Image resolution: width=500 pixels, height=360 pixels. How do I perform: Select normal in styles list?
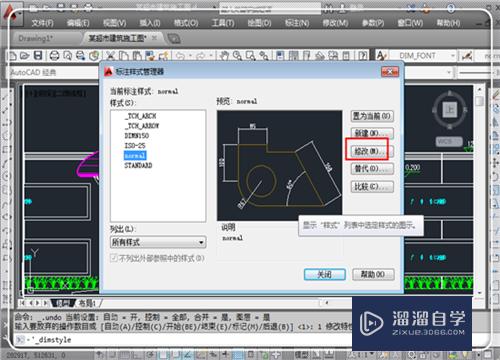pyautogui.click(x=135, y=156)
